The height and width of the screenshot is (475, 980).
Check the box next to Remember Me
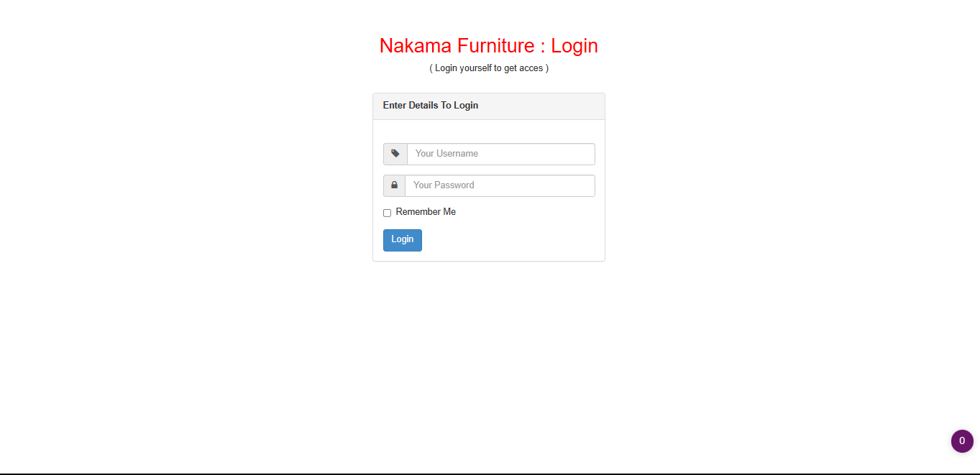tap(387, 213)
